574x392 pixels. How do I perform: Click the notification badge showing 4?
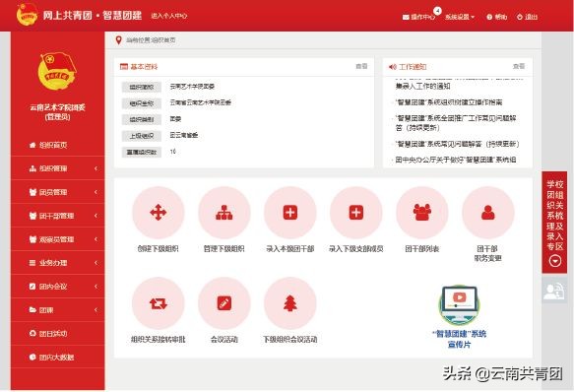[x=437, y=11]
